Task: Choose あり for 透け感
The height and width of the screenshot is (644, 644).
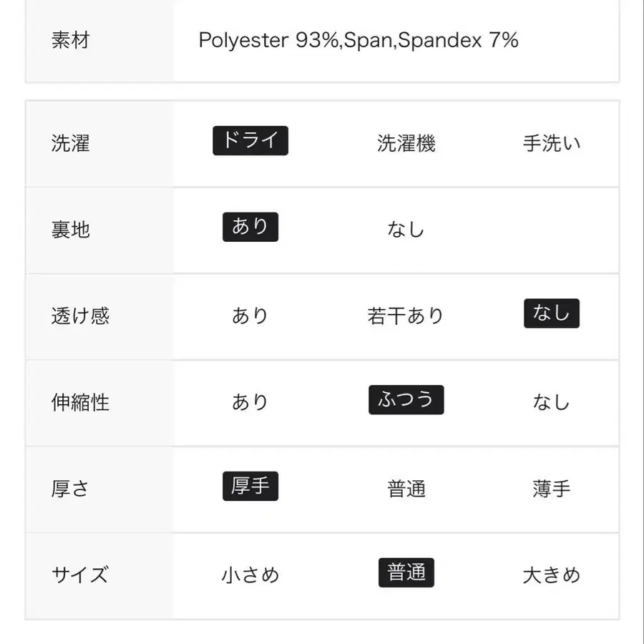Action: [x=250, y=316]
